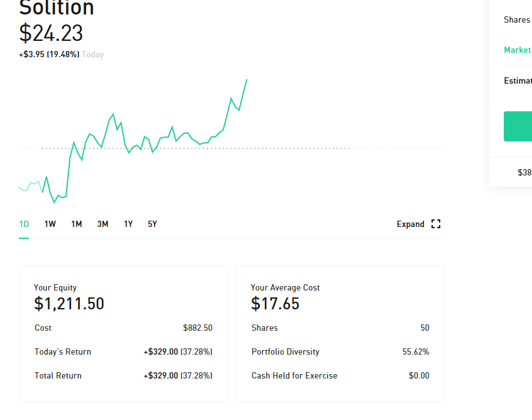Show the 3M chart range
This screenshot has width=532, height=420.
103,224
